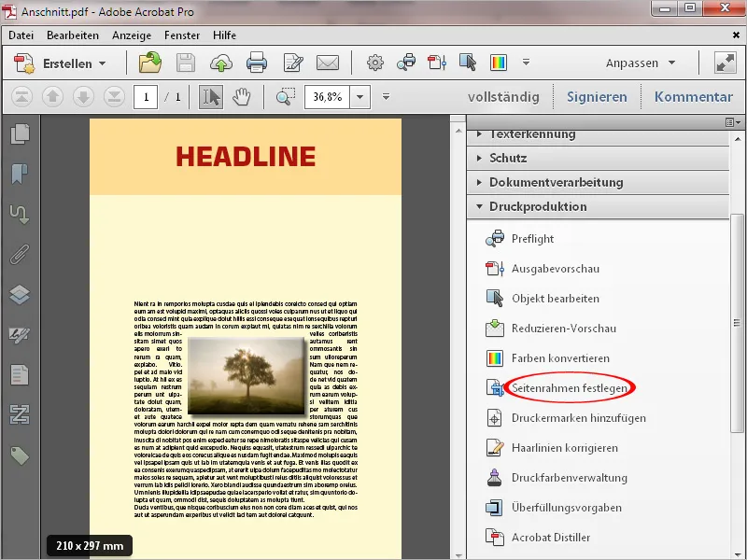
Task: Go to next page arrow
Action: pos(83,97)
